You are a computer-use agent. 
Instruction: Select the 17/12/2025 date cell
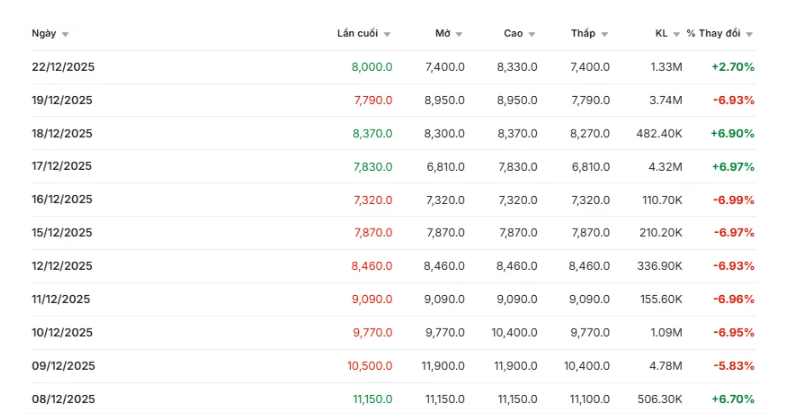[62, 167]
